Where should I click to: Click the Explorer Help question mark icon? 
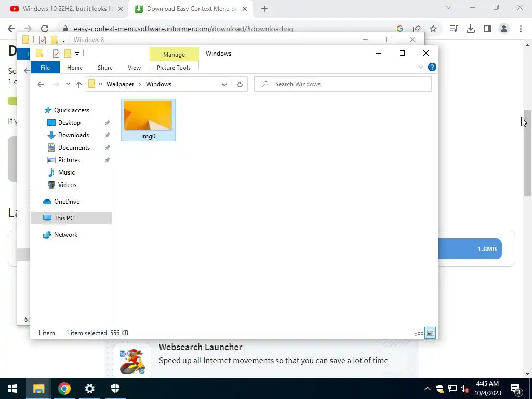(x=432, y=67)
